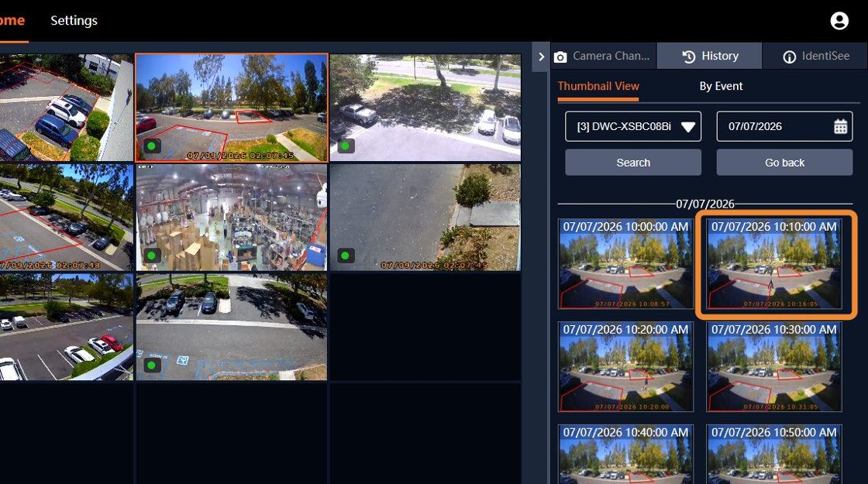Click the Search button
Image resolution: width=868 pixels, height=484 pixels.
click(x=633, y=163)
